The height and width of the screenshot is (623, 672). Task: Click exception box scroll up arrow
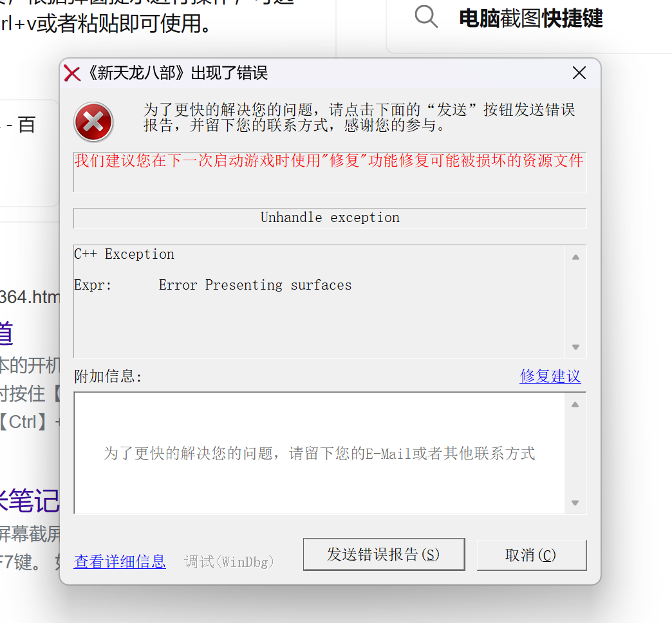coord(575,257)
